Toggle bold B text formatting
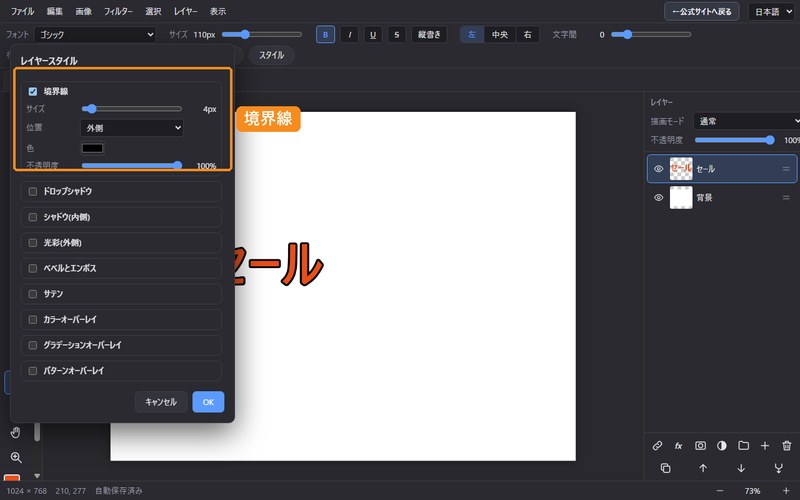The image size is (800, 500). [326, 35]
